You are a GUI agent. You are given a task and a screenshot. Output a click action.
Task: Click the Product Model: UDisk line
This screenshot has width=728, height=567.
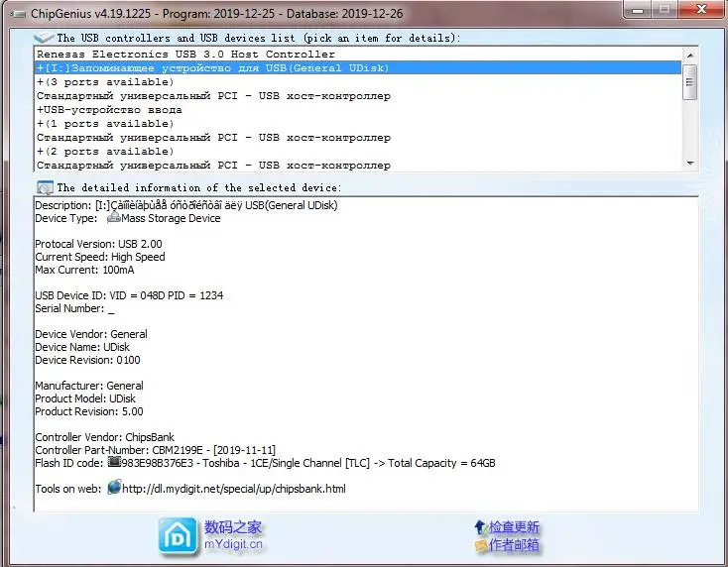point(85,398)
